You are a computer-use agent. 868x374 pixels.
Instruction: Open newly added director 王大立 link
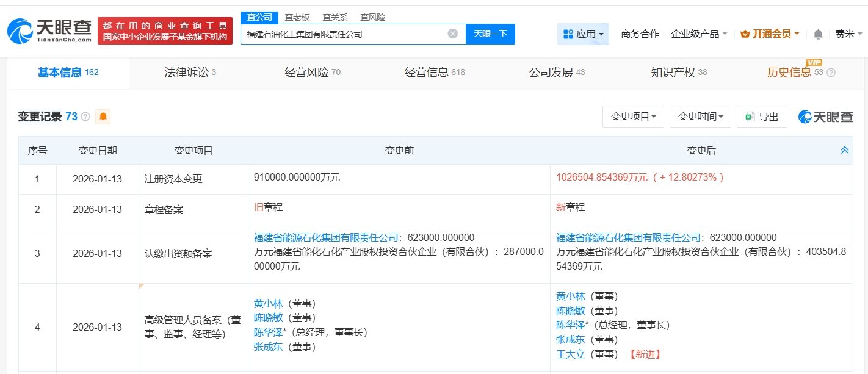pos(570,354)
